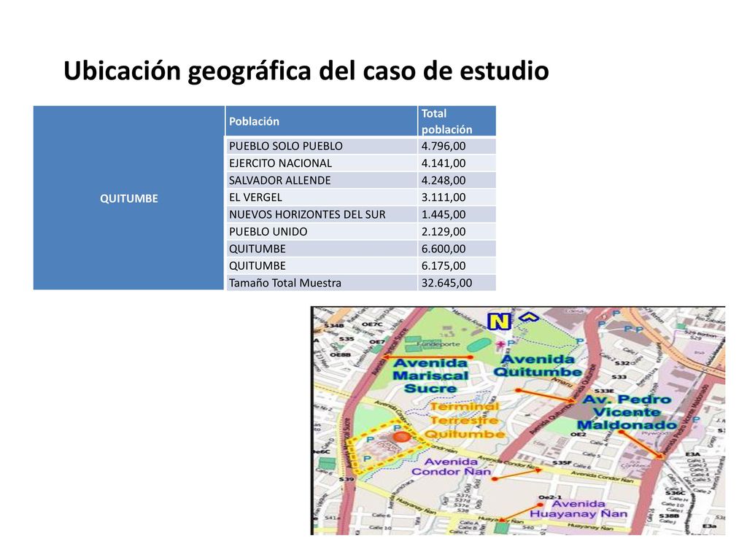The image size is (747, 560).
Task: Select the 'Tamaño Total Muestra' cell
Action: click(322, 283)
